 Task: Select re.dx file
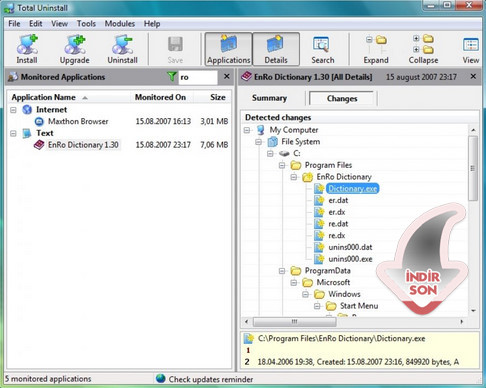(337, 235)
